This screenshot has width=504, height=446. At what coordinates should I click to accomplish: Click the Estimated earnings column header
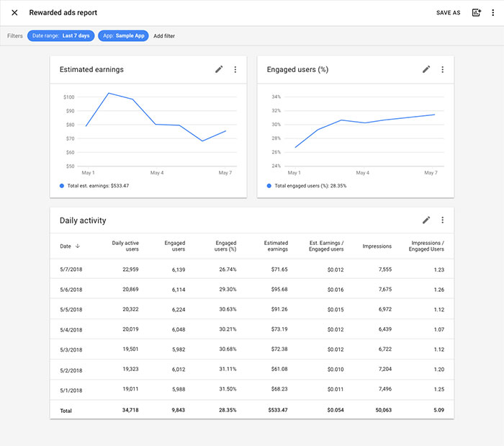tap(276, 246)
